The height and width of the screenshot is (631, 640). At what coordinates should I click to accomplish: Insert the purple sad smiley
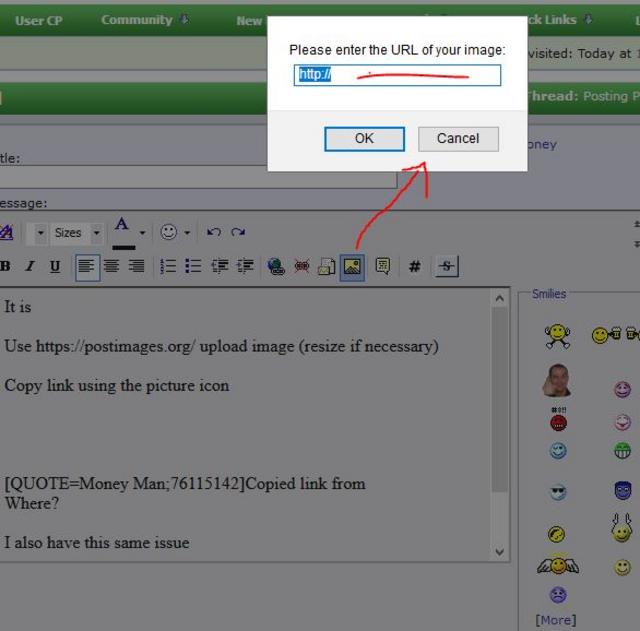coord(558,595)
